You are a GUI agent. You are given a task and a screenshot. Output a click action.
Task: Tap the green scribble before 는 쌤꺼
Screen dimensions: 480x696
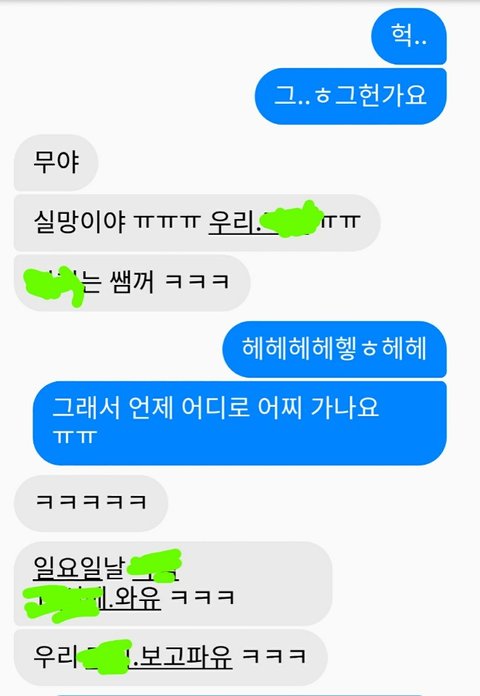pos(54,285)
